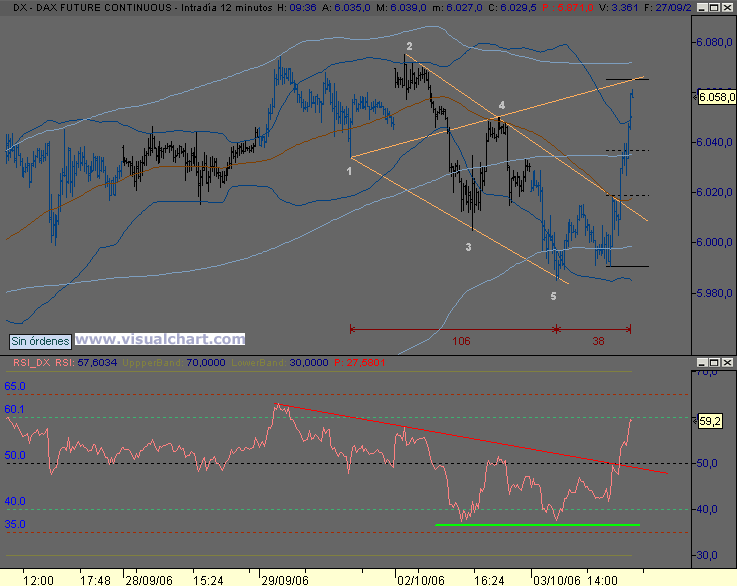This screenshot has height=586, width=737.
Task: Click the low value 'm: 6.027,0'
Action: tap(457, 8)
